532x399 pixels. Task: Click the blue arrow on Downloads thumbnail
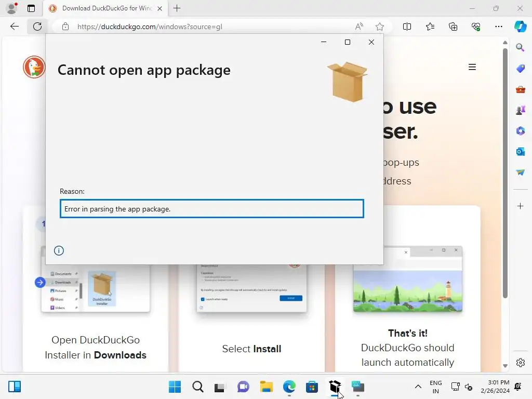[x=40, y=282]
